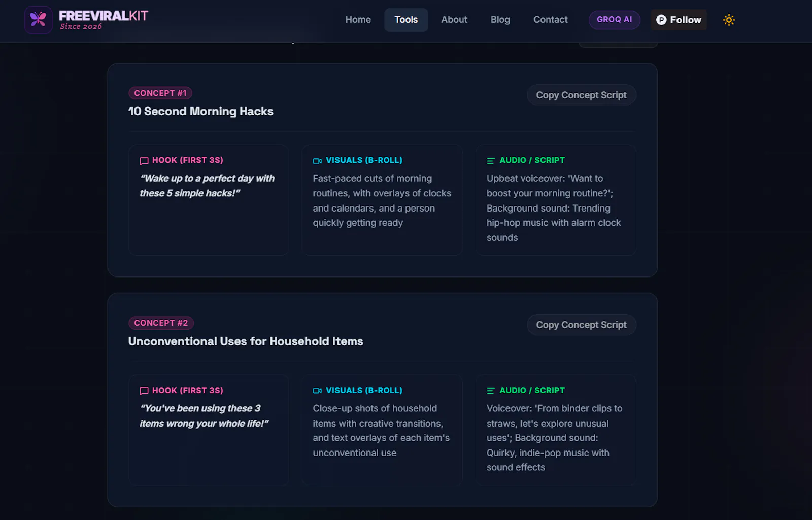Copy Concept Script for Unconventional Uses concept
Image resolution: width=812 pixels, height=520 pixels.
point(582,325)
